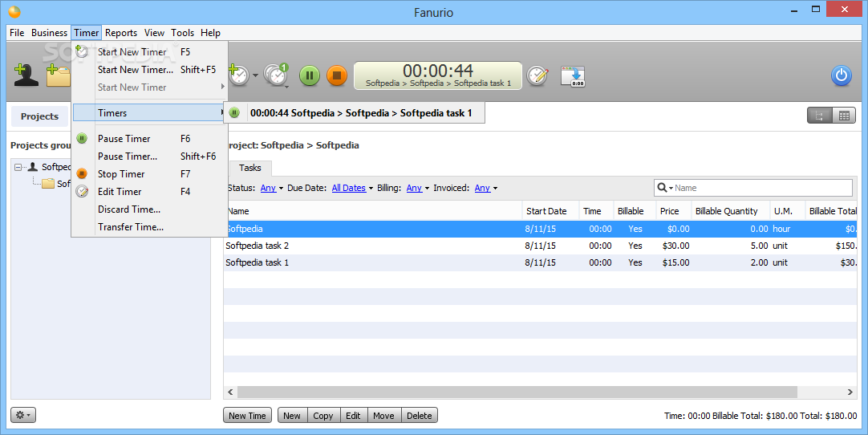Click the Projects tab button
The width and height of the screenshot is (868, 435).
click(x=40, y=116)
